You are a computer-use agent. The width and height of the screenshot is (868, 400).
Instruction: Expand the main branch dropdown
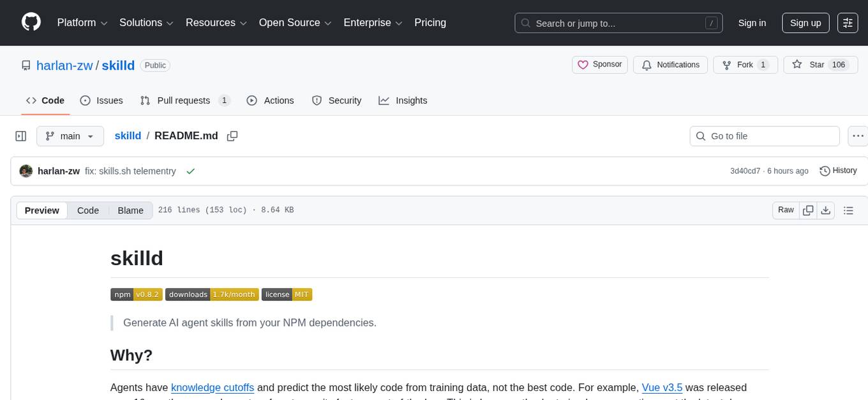70,136
